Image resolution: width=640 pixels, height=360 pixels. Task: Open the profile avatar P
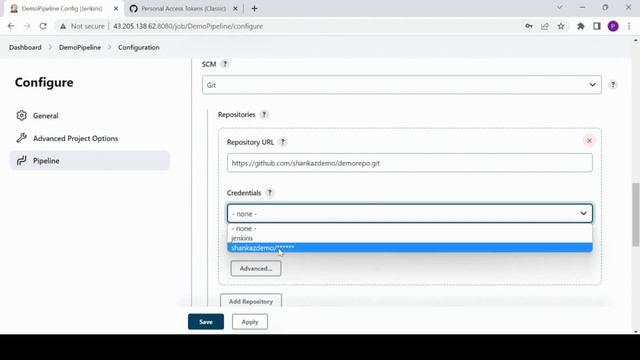pyautogui.click(x=613, y=26)
